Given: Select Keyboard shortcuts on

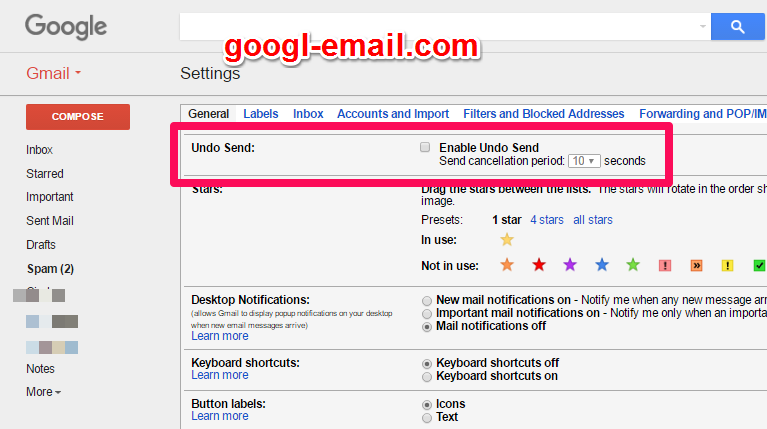Looking at the screenshot, I should click(427, 377).
